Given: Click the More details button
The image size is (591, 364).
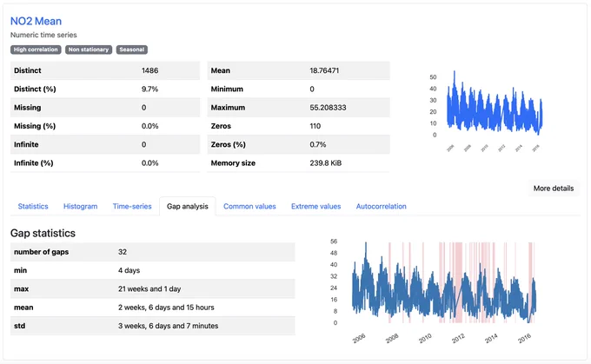Looking at the screenshot, I should coord(554,189).
